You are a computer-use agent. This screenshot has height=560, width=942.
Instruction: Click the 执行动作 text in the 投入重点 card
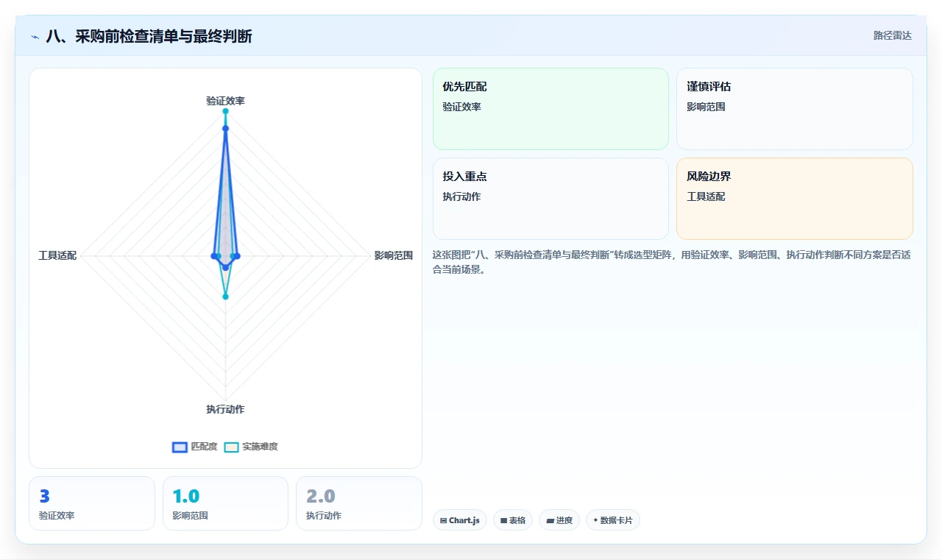point(461,196)
